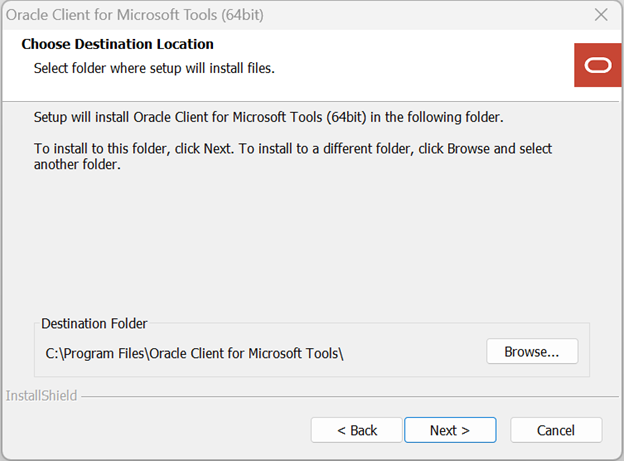
Task: Click the red Oracle logo icon
Action: 598,65
